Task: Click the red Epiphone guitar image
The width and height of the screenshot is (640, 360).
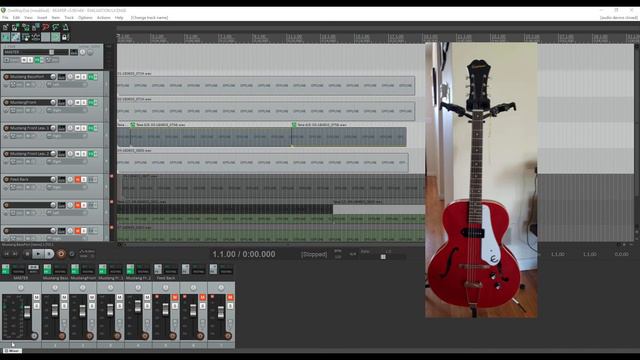Action: (481, 180)
